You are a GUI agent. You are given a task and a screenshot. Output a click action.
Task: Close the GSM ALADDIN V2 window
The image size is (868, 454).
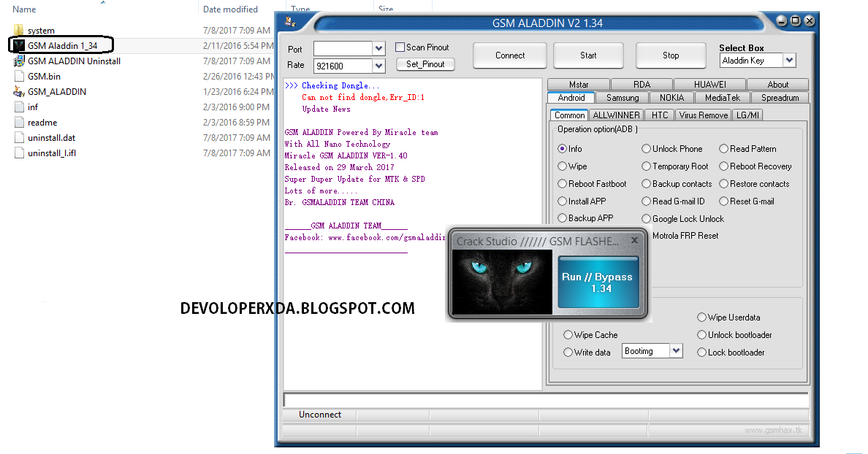810,21
